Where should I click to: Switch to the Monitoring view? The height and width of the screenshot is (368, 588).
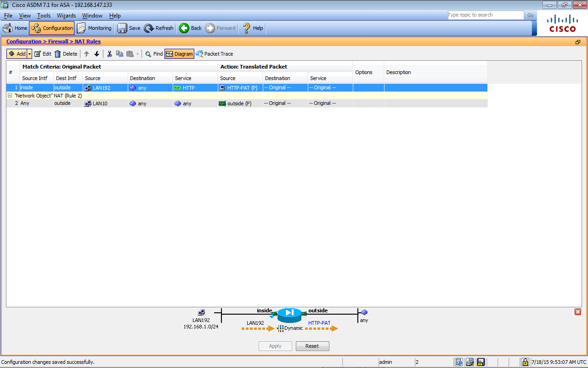(94, 28)
